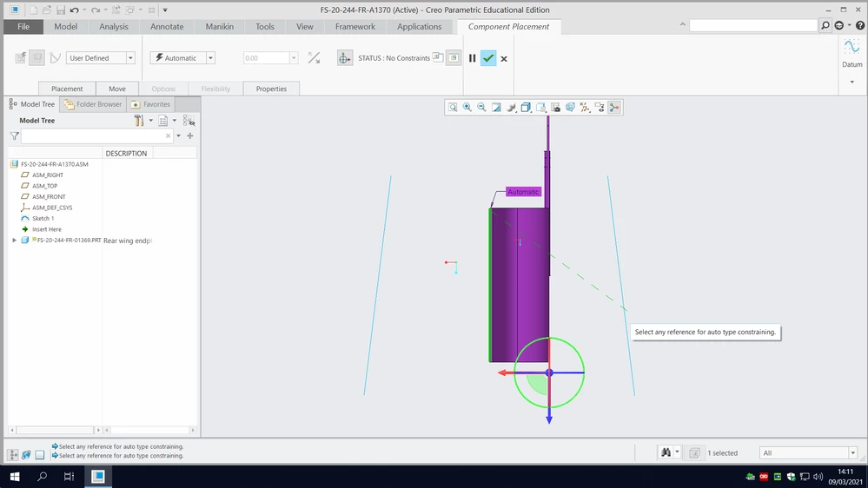Open Automatic constraint type dropdown
Image resolution: width=868 pixels, height=488 pixels.
click(210, 57)
